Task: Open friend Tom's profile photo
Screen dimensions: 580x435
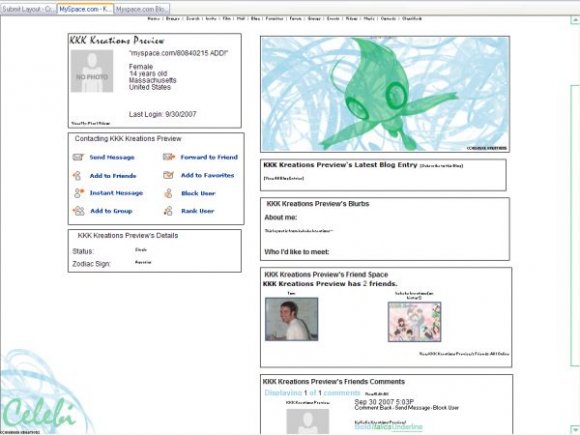Action: (291, 319)
